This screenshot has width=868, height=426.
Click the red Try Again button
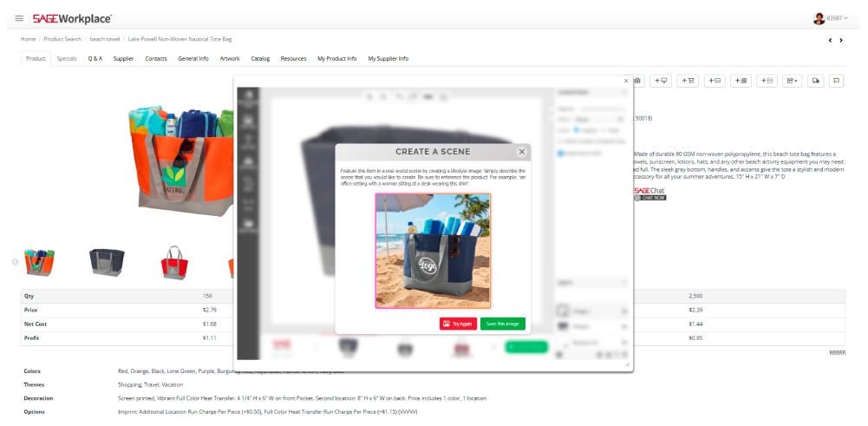click(x=458, y=324)
